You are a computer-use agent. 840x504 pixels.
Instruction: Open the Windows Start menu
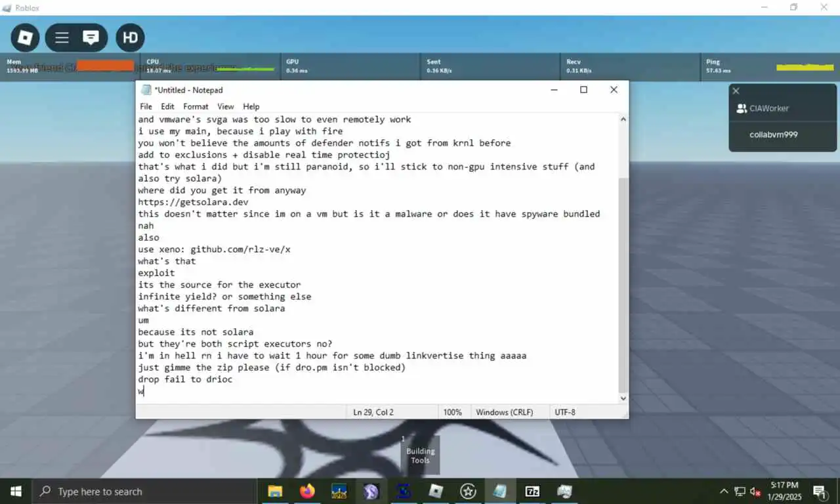point(16,491)
